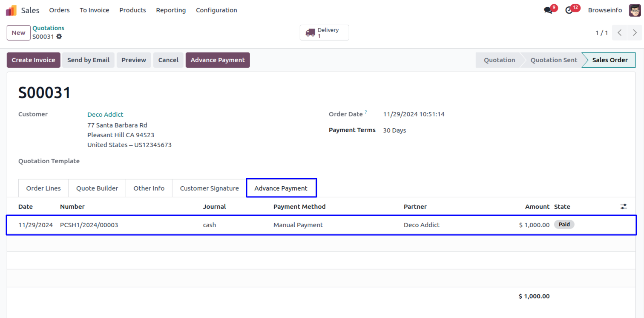The height and width of the screenshot is (318, 644).
Task: Click the Create Invoice button
Action: pyautogui.click(x=34, y=60)
